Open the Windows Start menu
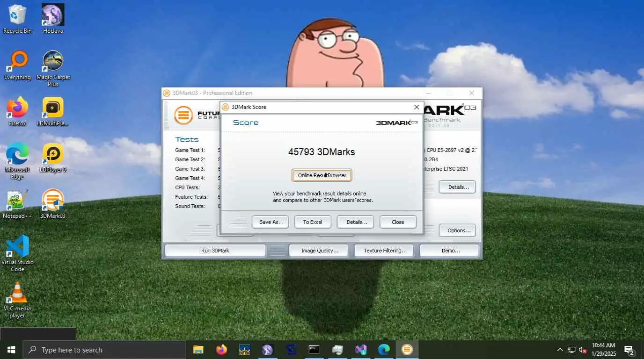644x359 pixels. click(x=11, y=350)
